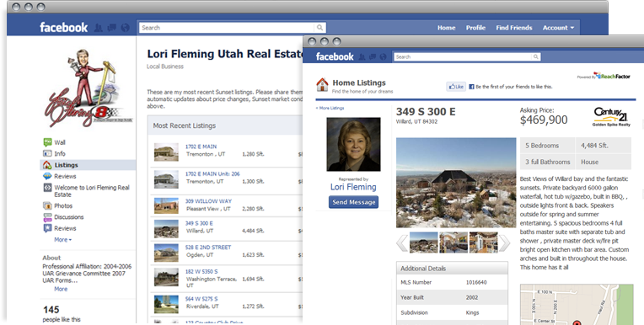Click the main listing photo
644x325 pixels.
coord(456,183)
